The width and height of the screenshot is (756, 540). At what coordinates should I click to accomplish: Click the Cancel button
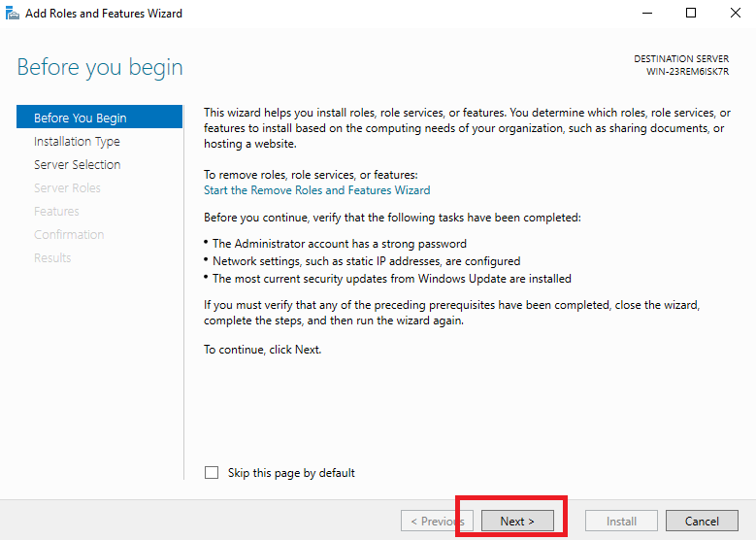702,522
